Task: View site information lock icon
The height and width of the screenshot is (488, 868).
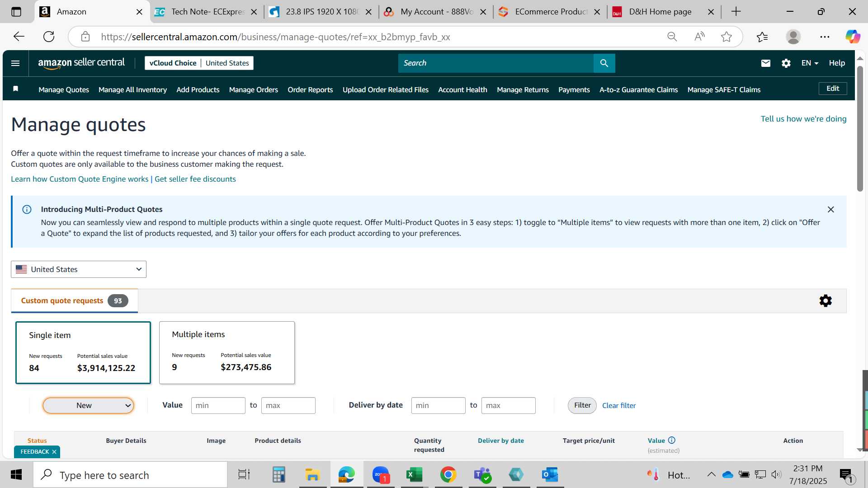Action: pyautogui.click(x=85, y=37)
